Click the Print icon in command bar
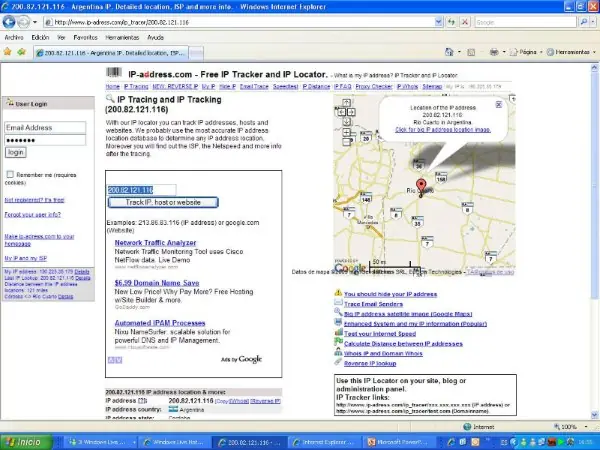 pos(494,52)
